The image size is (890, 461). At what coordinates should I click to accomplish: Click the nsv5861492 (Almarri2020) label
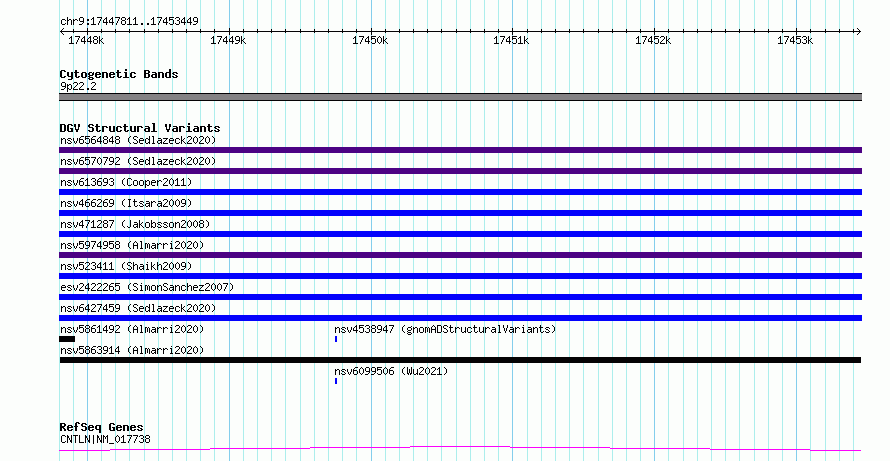click(132, 329)
